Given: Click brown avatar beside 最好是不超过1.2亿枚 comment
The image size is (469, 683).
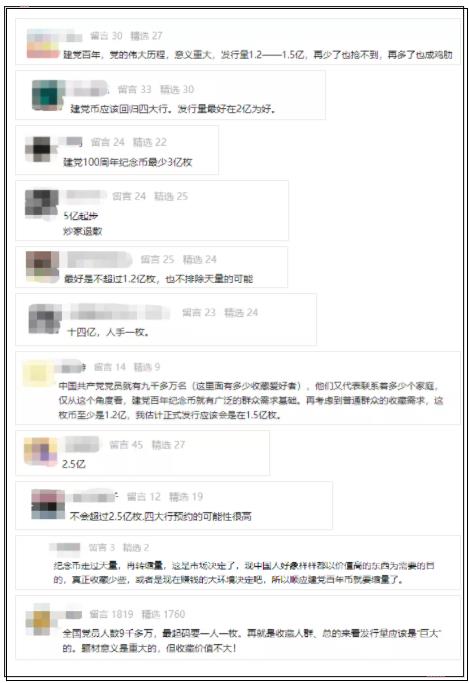Looking at the screenshot, I should pos(42,266).
